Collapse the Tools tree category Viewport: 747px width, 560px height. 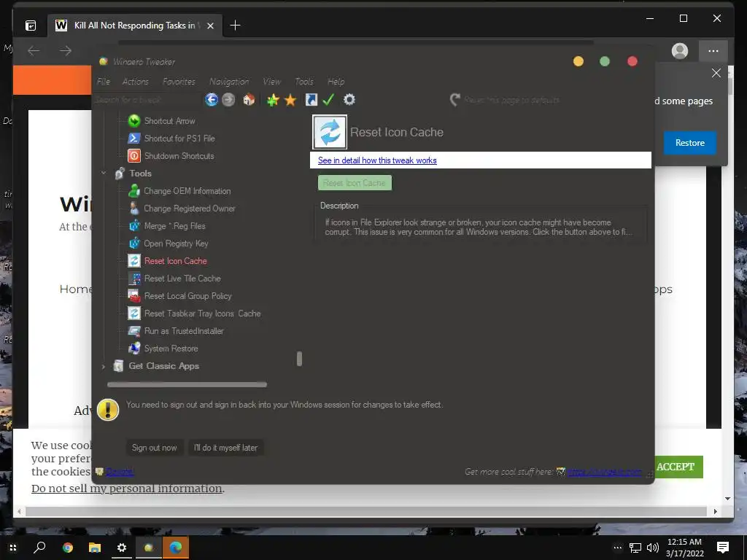point(104,174)
